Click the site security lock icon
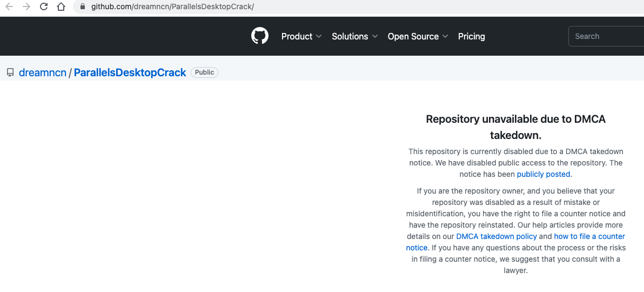This screenshot has height=292, width=644. click(x=83, y=7)
